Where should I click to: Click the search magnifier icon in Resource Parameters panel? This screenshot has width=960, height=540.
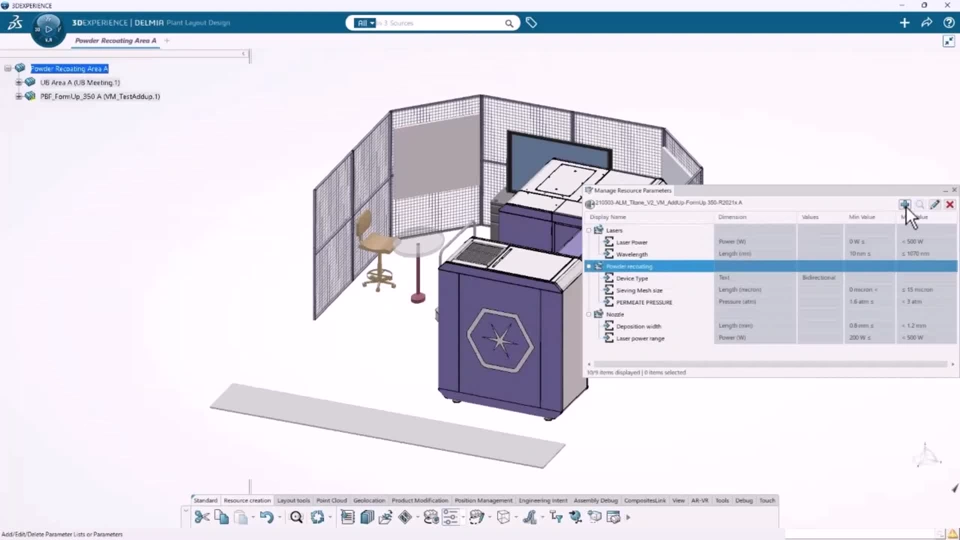point(920,204)
